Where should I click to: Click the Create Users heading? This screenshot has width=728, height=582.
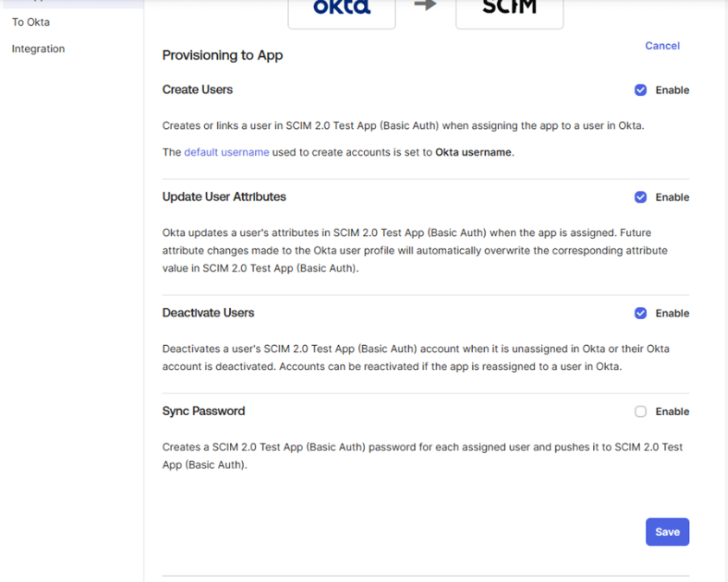coord(197,90)
